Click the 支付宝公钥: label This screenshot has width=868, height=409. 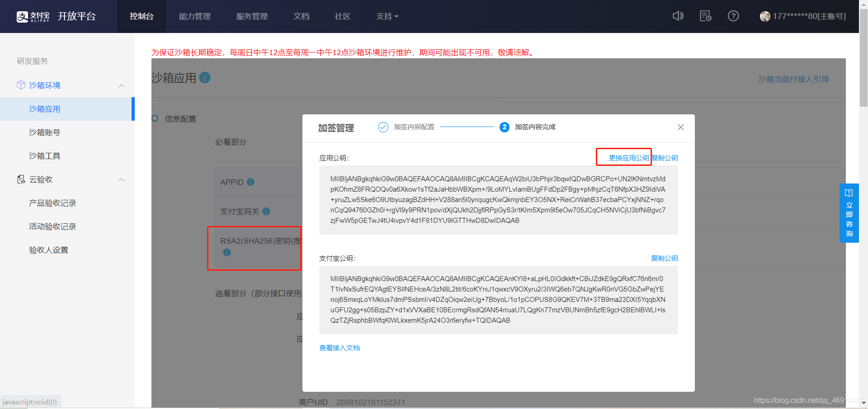(x=338, y=258)
